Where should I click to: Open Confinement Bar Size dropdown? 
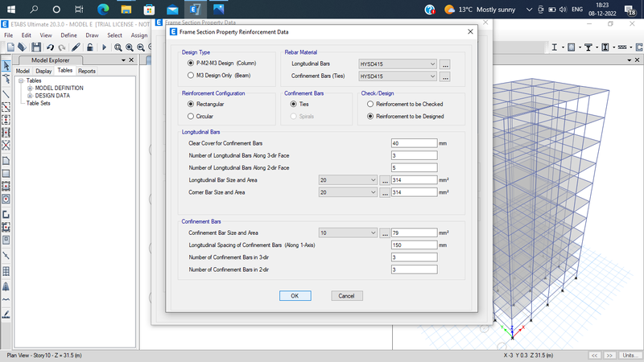[x=348, y=233]
